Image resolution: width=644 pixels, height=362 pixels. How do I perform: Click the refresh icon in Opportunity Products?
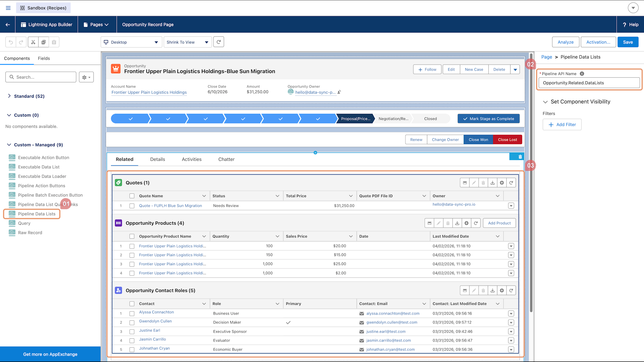tap(476, 223)
